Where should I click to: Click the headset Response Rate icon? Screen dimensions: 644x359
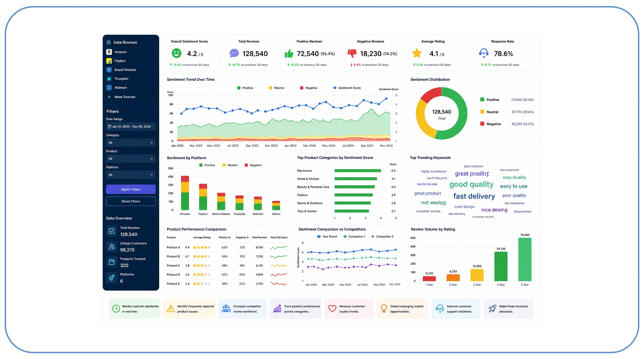point(484,53)
